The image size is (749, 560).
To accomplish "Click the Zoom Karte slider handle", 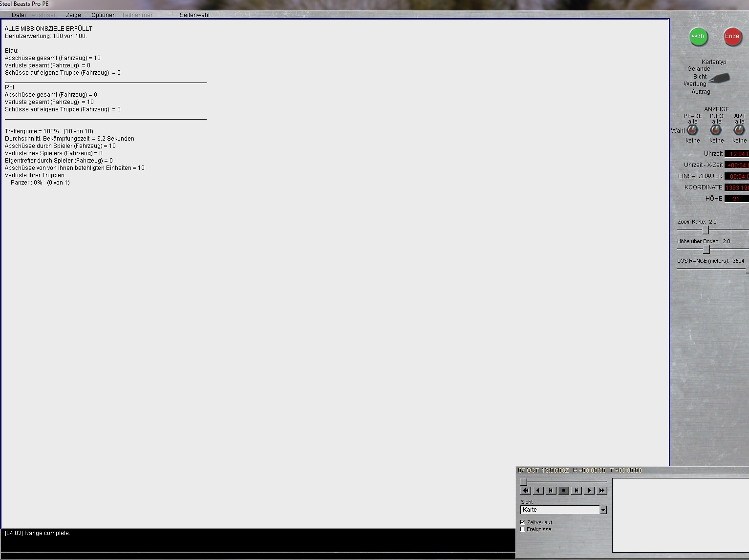I will coord(705,230).
